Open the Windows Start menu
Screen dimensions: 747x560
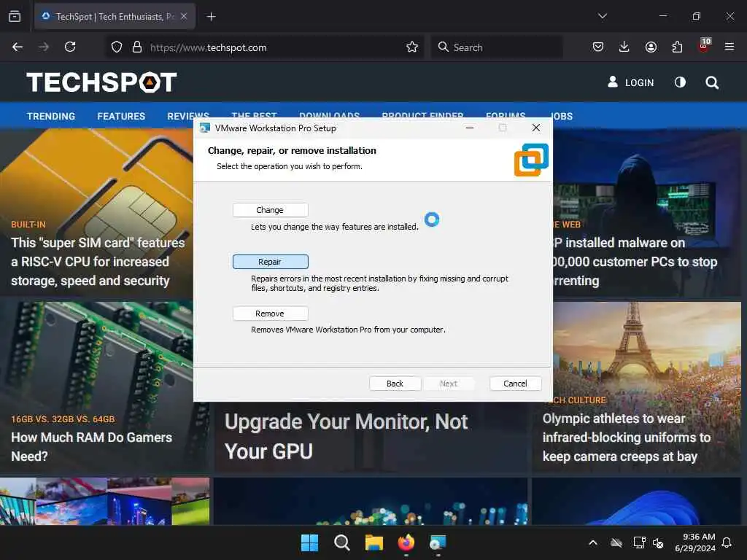pyautogui.click(x=309, y=542)
